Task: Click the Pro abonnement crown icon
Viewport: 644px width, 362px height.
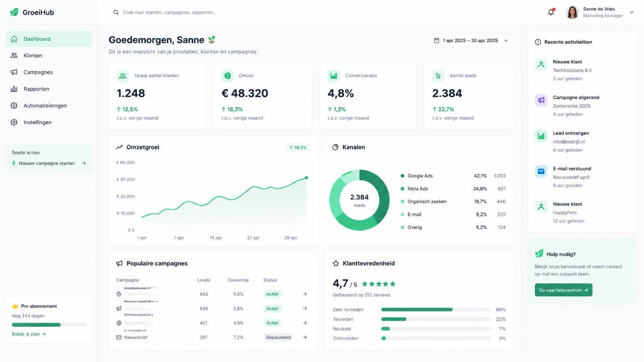Action: coord(15,306)
